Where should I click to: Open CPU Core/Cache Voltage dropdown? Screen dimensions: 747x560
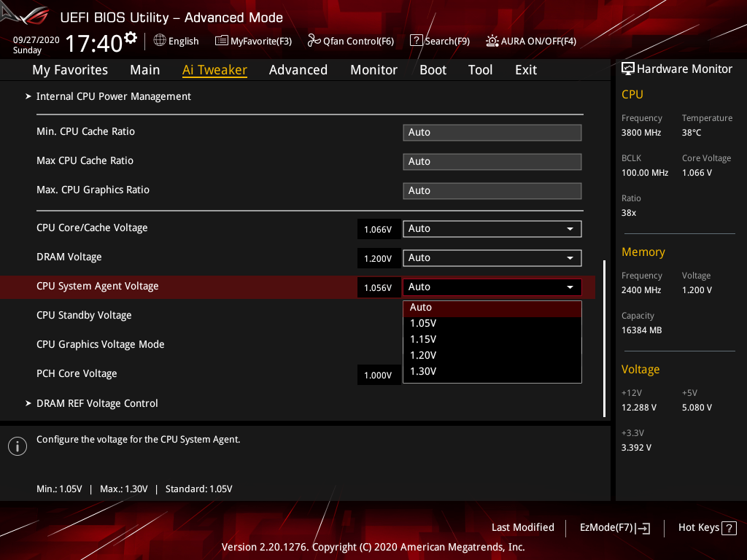coord(492,228)
